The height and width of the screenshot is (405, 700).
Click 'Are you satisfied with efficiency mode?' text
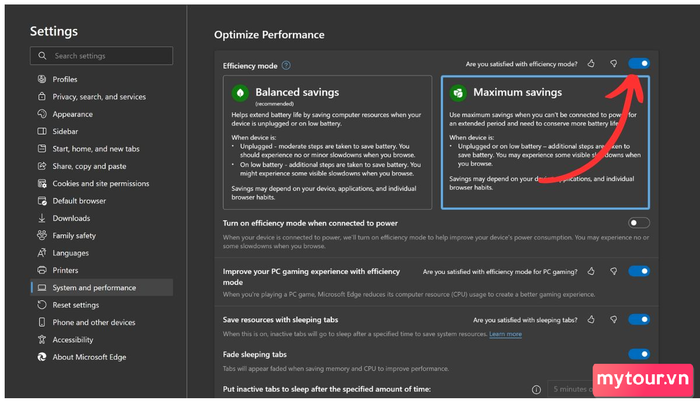(521, 64)
